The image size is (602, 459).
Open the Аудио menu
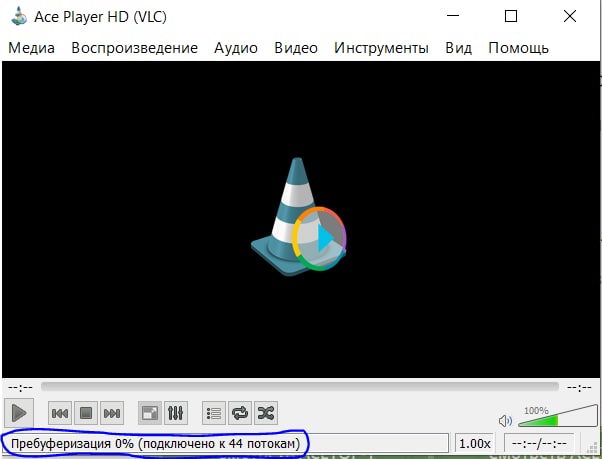pos(236,48)
